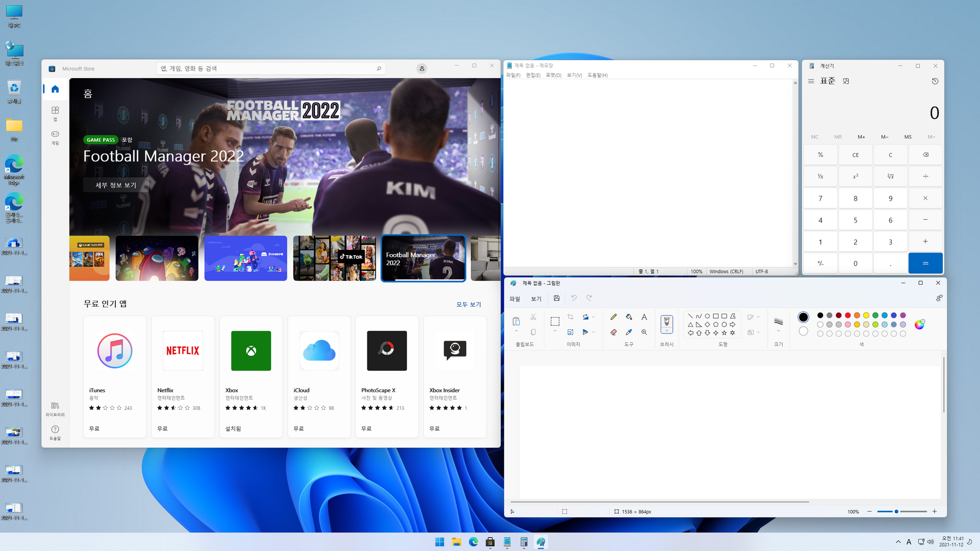Click the square root button in Calculator
The height and width of the screenshot is (551, 980).
[x=890, y=176]
